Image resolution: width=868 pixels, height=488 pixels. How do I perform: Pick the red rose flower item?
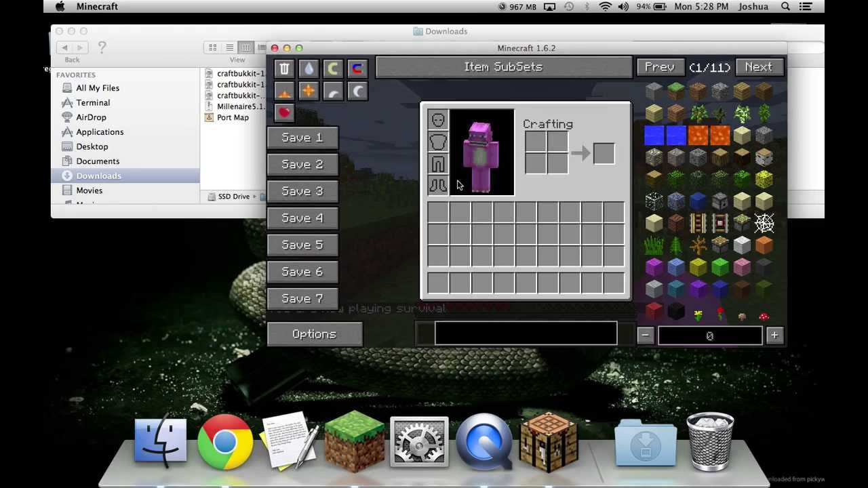coord(720,314)
